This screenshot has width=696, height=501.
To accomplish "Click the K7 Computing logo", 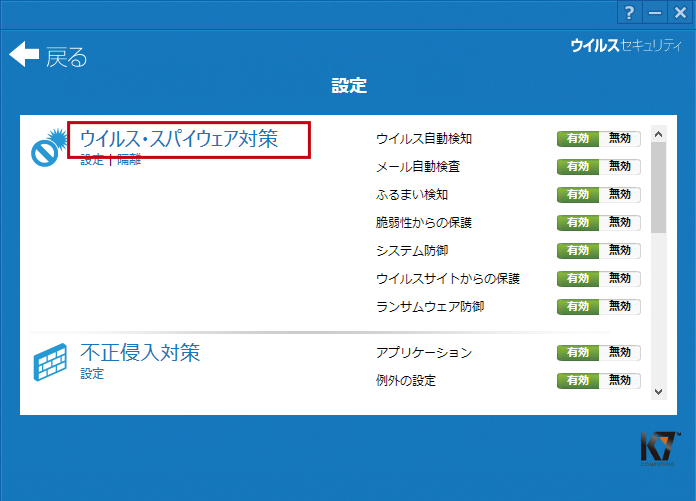I will coord(659,449).
